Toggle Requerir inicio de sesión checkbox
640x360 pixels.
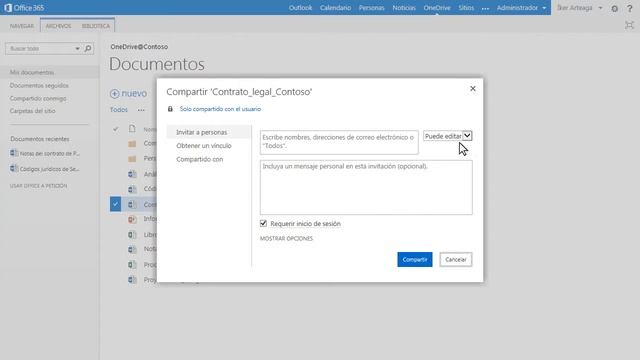[x=263, y=223]
